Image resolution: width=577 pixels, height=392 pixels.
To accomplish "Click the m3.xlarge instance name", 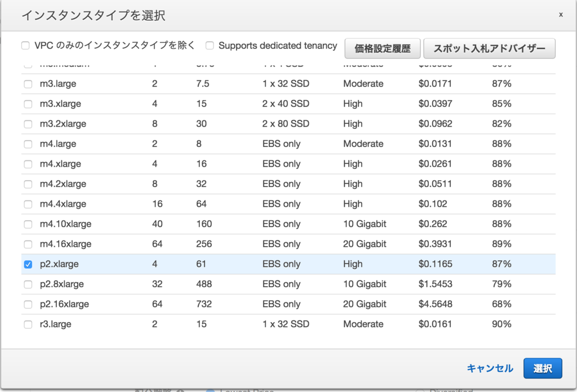I will point(60,104).
